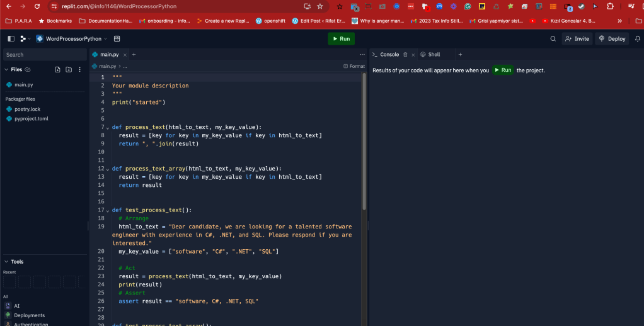644x326 pixels.
Task: Add a new tab next to main.py
Action: [134, 55]
